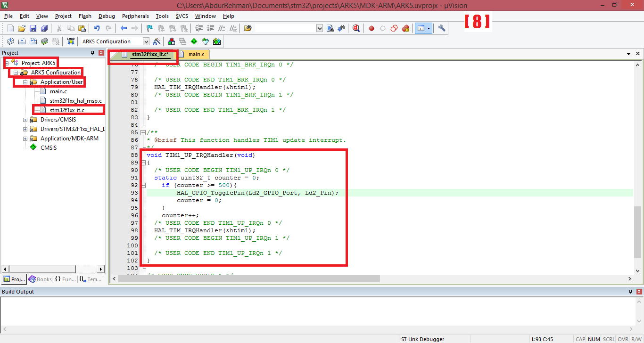This screenshot has height=343, width=644.
Task: Rebuild all target files
Action: click(x=33, y=41)
